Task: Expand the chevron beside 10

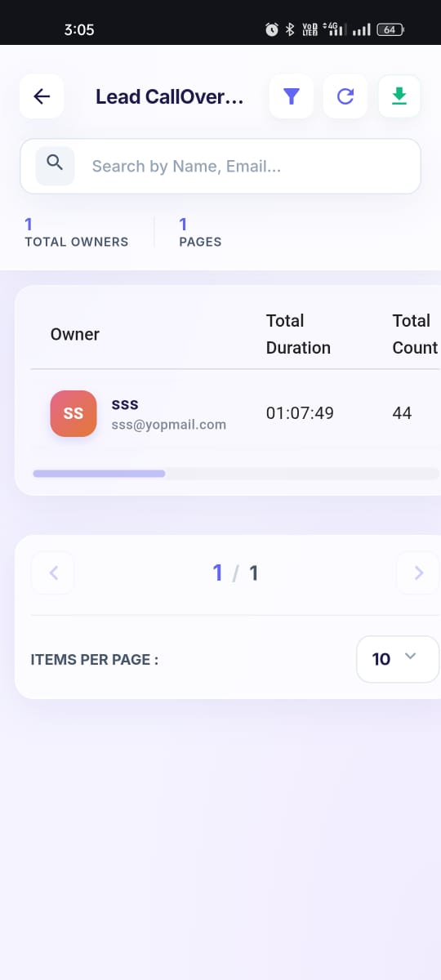Action: [x=411, y=657]
